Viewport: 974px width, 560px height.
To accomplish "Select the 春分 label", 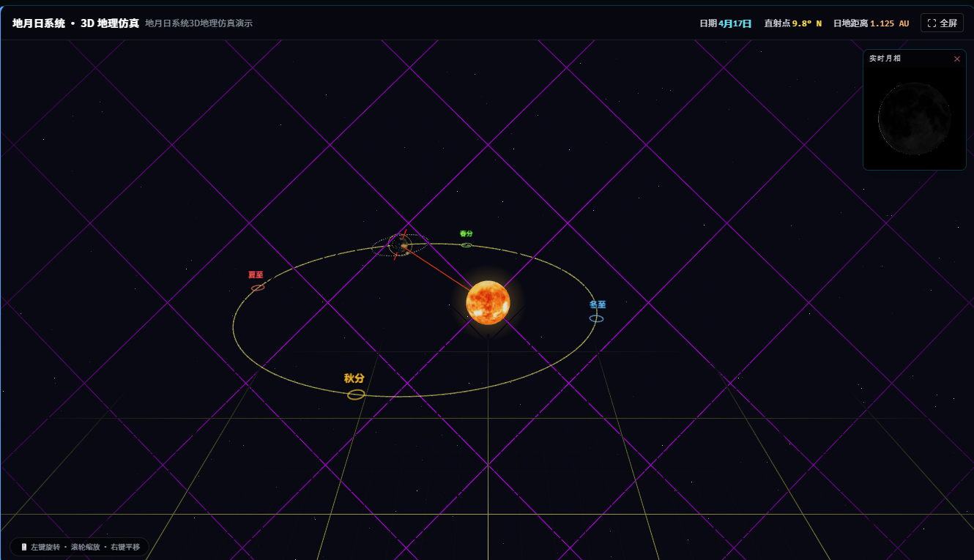I will pos(466,234).
